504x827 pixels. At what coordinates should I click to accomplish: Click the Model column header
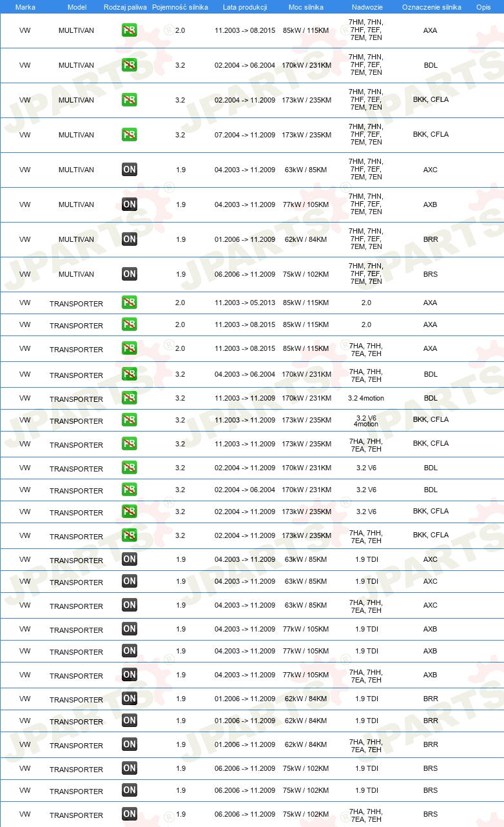click(x=76, y=7)
